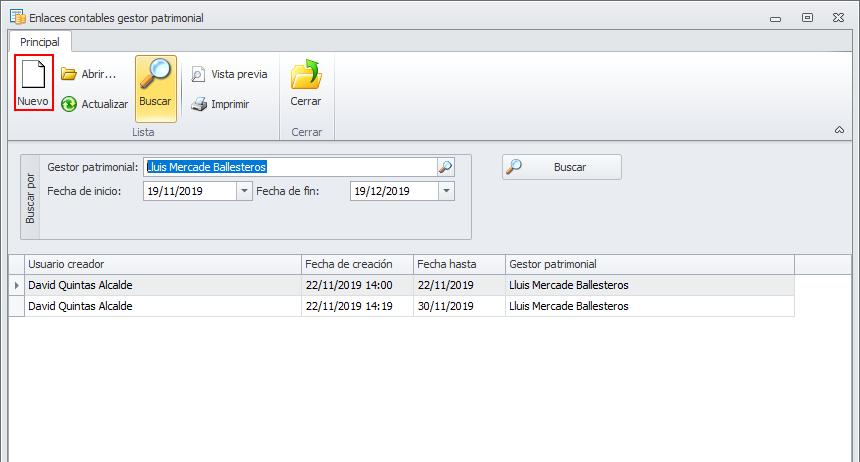Switch to the Principal ribbon tab
This screenshot has width=860, height=462.
point(39,42)
